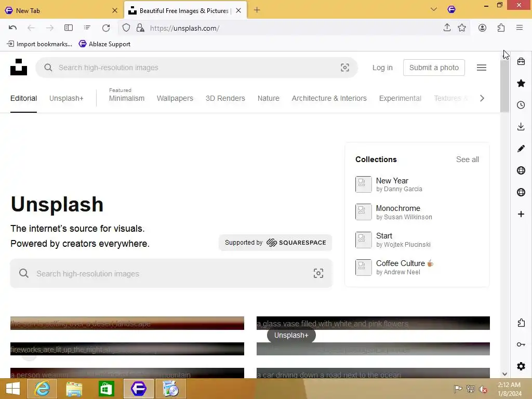Open the Nature category
The image size is (532, 399).
(x=269, y=98)
